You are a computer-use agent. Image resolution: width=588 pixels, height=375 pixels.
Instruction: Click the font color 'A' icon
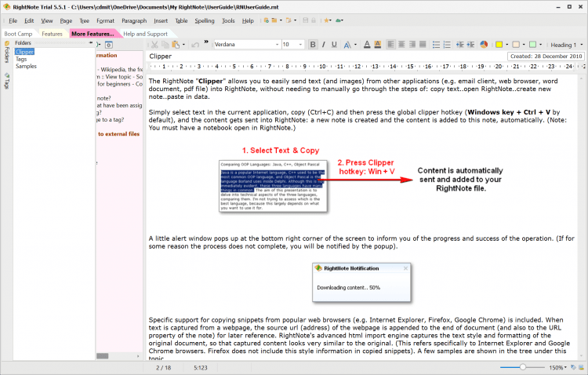[367, 45]
